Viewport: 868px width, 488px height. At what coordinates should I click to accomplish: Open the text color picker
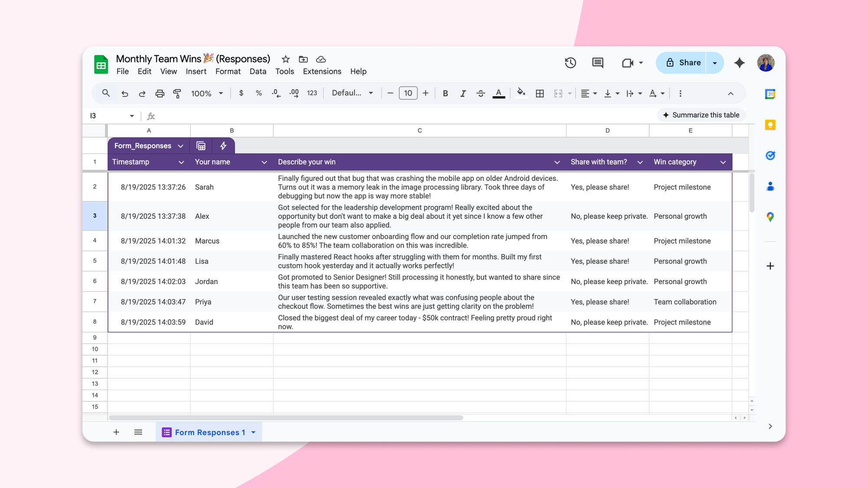499,93
